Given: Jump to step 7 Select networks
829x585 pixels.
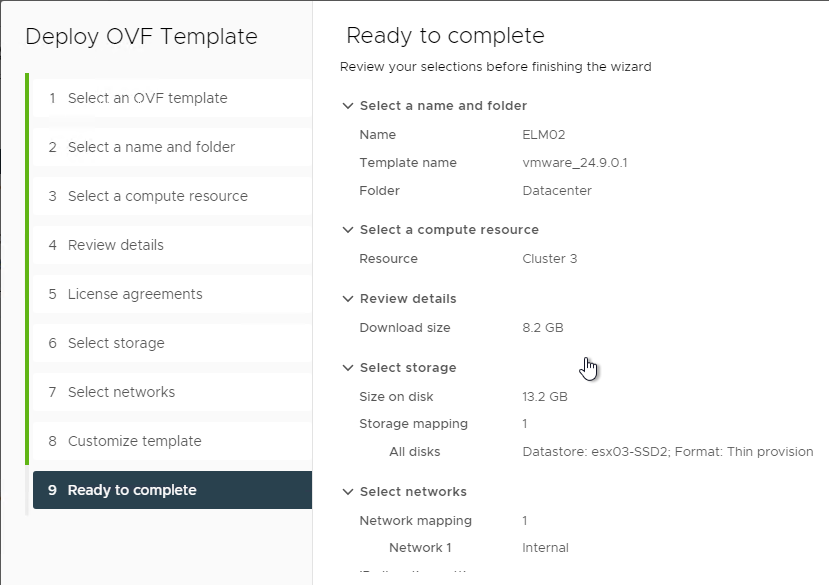Looking at the screenshot, I should (172, 392).
